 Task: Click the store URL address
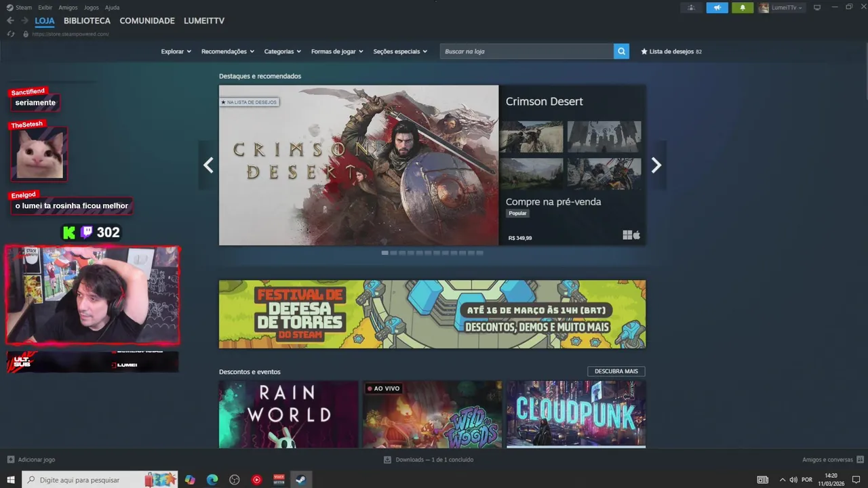pyautogui.click(x=71, y=34)
